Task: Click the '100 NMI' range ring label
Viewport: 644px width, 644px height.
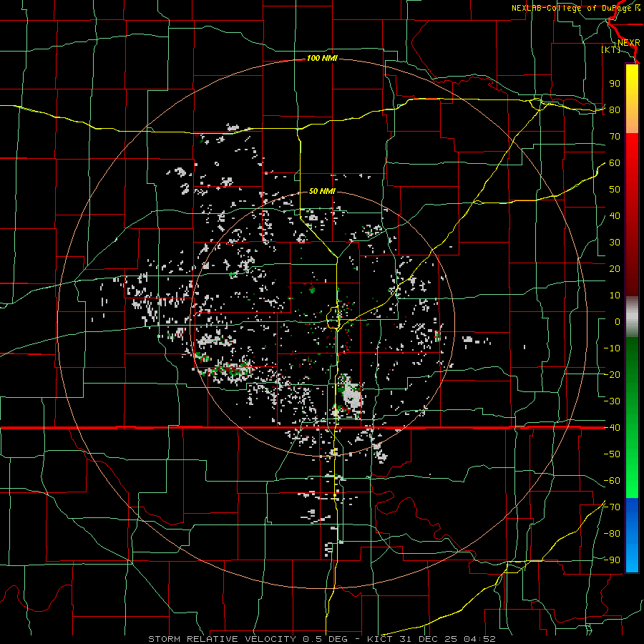Action: click(x=322, y=59)
